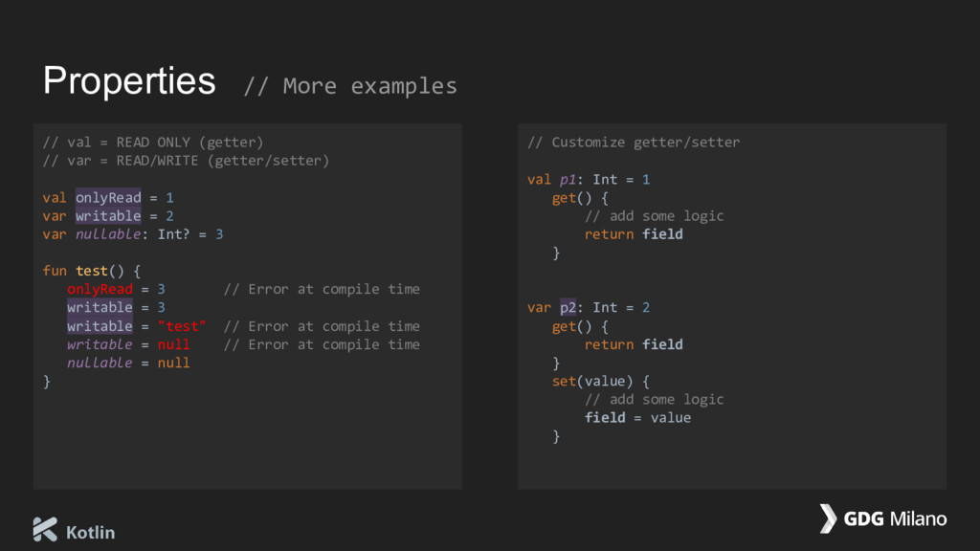Click the 'Kotlin' wordmark text
Viewport: 980px width, 551px height.
point(91,533)
